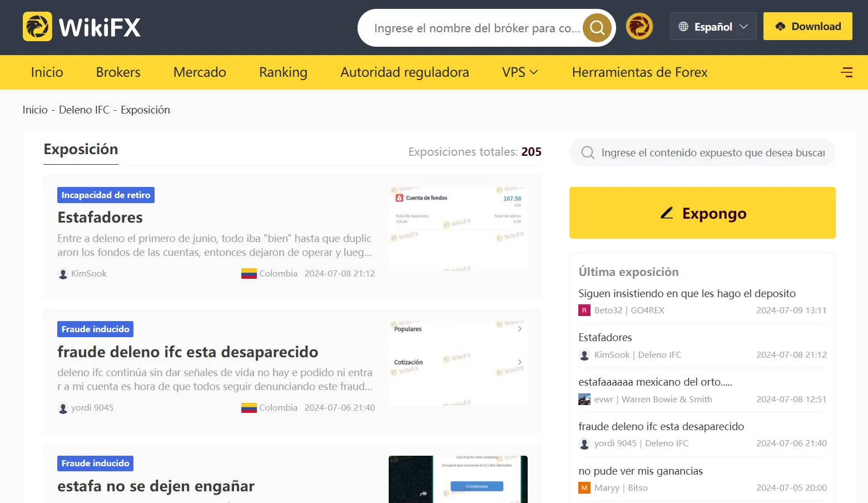The width and height of the screenshot is (868, 503).
Task: Click 'KimSook | Deleno IFC' author line
Action: point(637,355)
